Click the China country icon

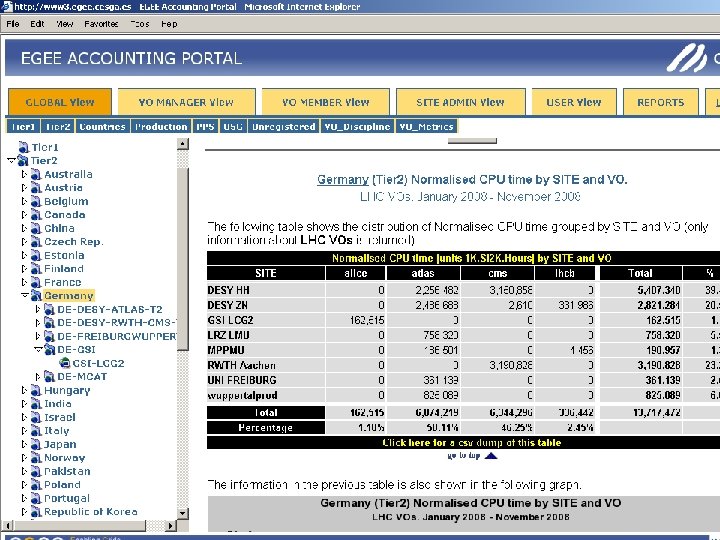point(36,228)
